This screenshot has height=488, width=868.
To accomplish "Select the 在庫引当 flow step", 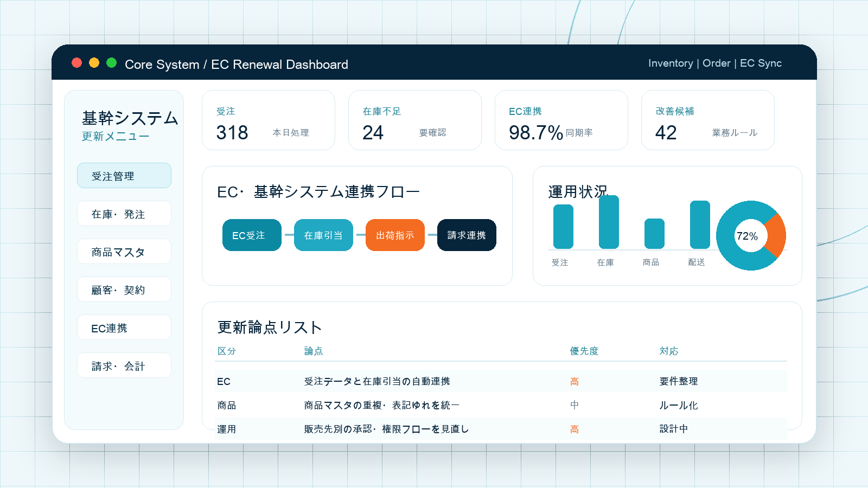I will [323, 235].
